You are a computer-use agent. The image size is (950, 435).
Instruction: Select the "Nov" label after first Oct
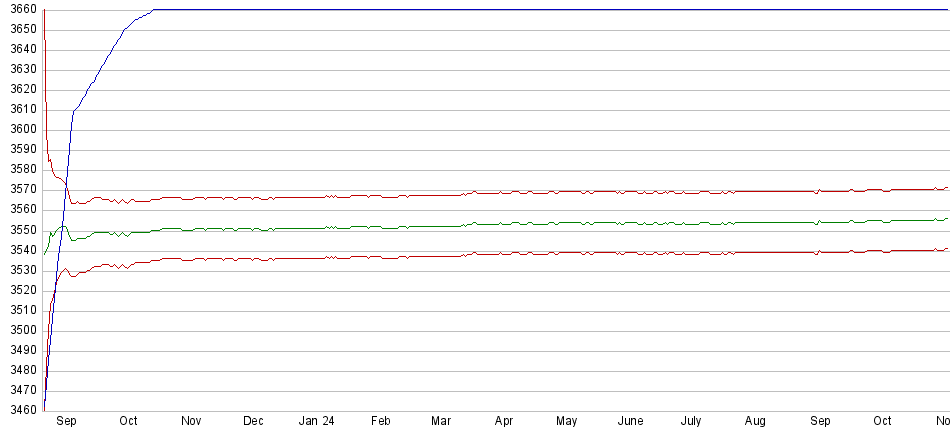(191, 422)
